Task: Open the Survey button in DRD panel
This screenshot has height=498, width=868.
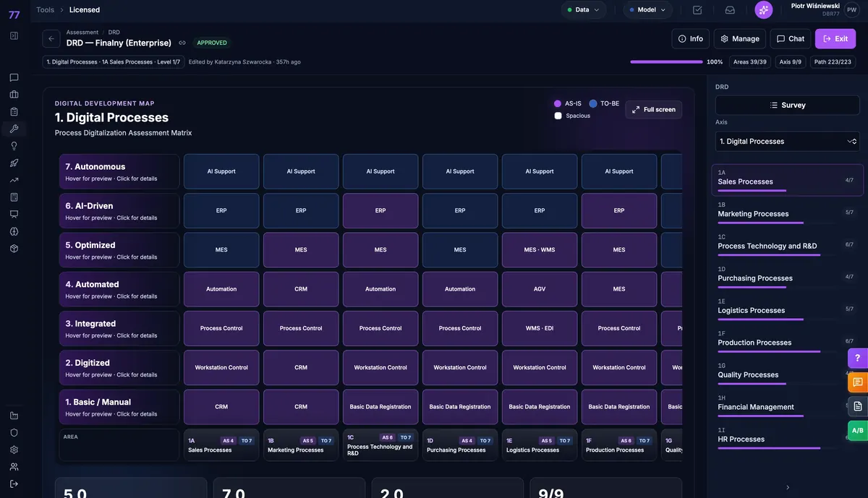Action: tap(788, 105)
